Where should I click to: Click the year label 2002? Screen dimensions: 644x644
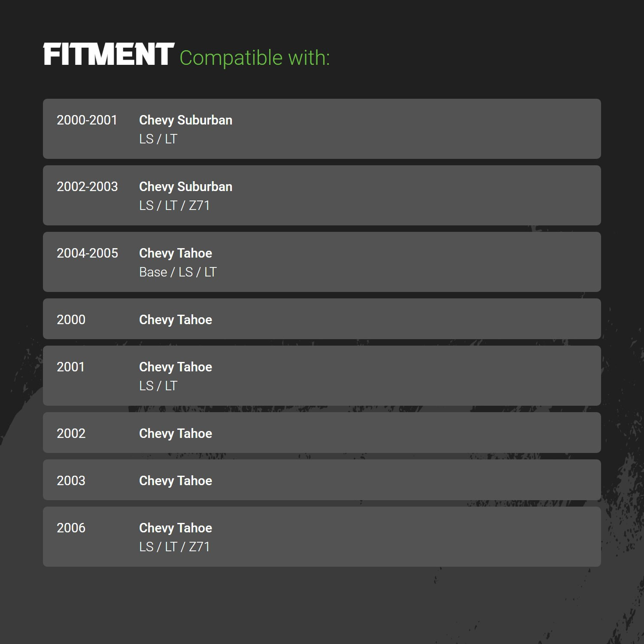pyautogui.click(x=71, y=434)
